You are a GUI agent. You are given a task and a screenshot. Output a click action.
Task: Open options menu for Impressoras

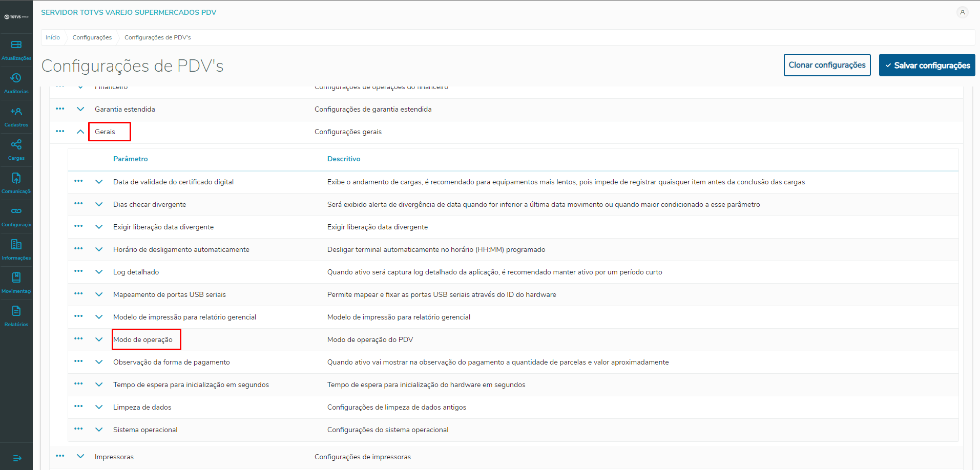tap(60, 456)
